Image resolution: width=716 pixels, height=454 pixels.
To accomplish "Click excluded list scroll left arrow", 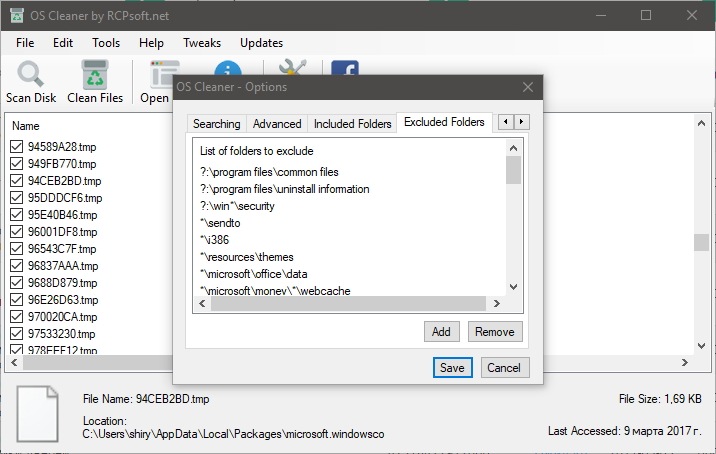I will click(x=202, y=303).
